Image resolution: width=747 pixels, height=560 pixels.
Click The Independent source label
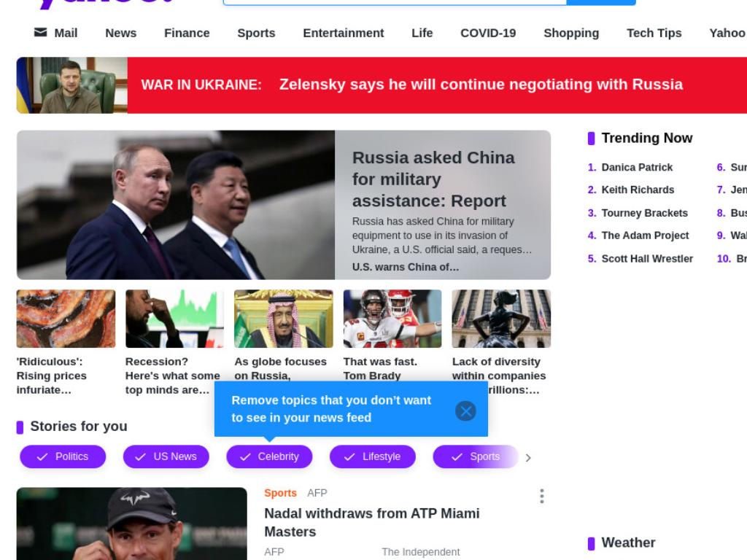[x=421, y=552]
